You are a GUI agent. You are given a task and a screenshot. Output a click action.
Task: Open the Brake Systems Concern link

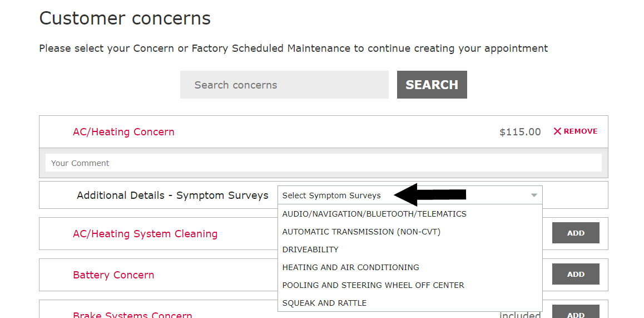click(132, 315)
